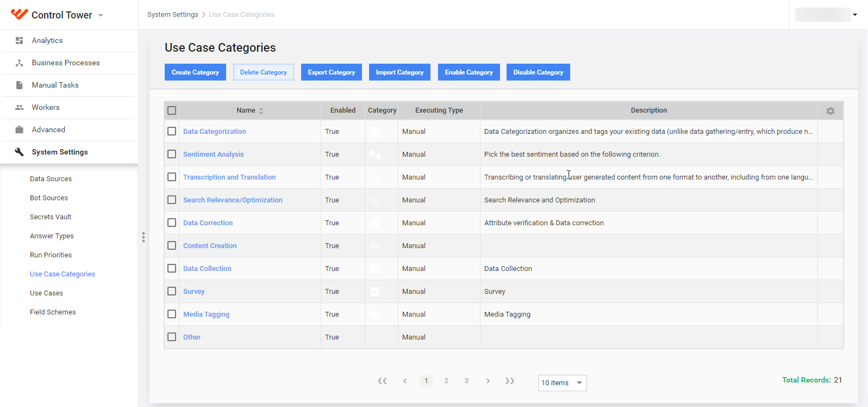Jump to the first page arrows

383,381
